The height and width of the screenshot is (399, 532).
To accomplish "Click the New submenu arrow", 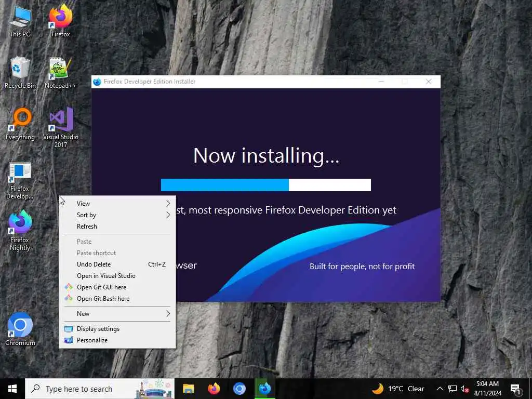I will [168, 313].
